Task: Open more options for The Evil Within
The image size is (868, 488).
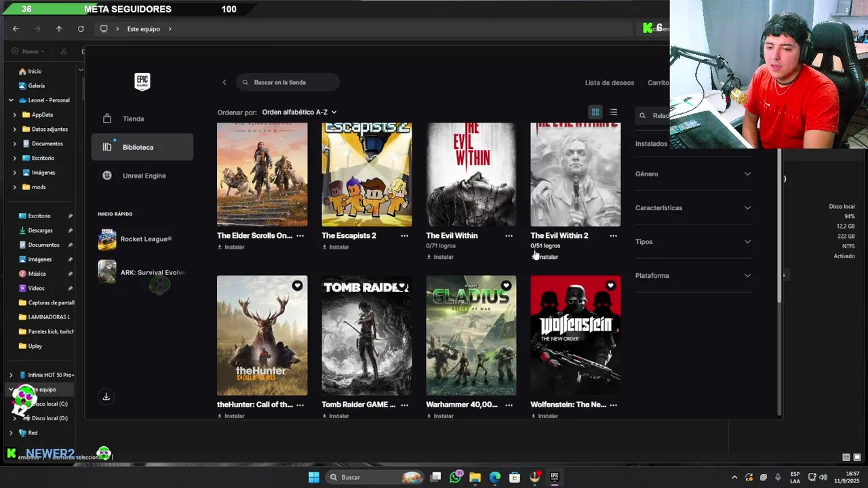Action: [509, 236]
